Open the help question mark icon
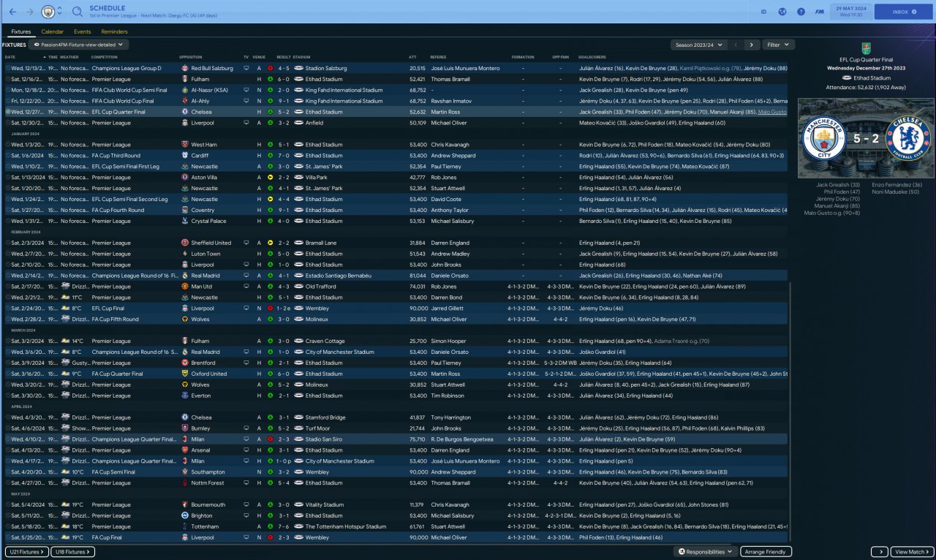 point(801,12)
